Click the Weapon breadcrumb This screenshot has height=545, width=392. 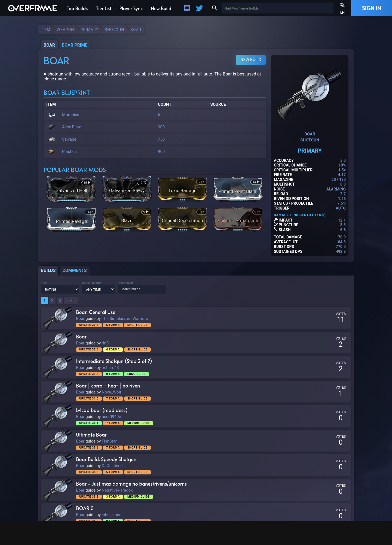[65, 30]
